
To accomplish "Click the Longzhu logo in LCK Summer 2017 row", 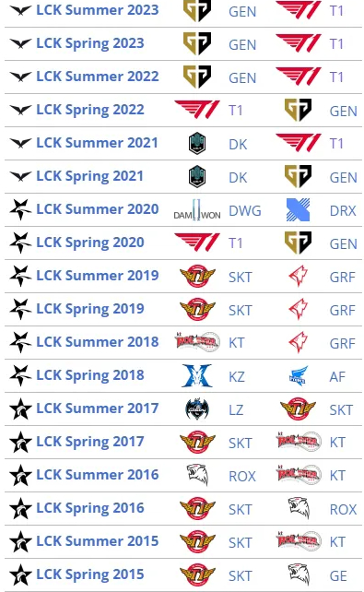I will (197, 408).
